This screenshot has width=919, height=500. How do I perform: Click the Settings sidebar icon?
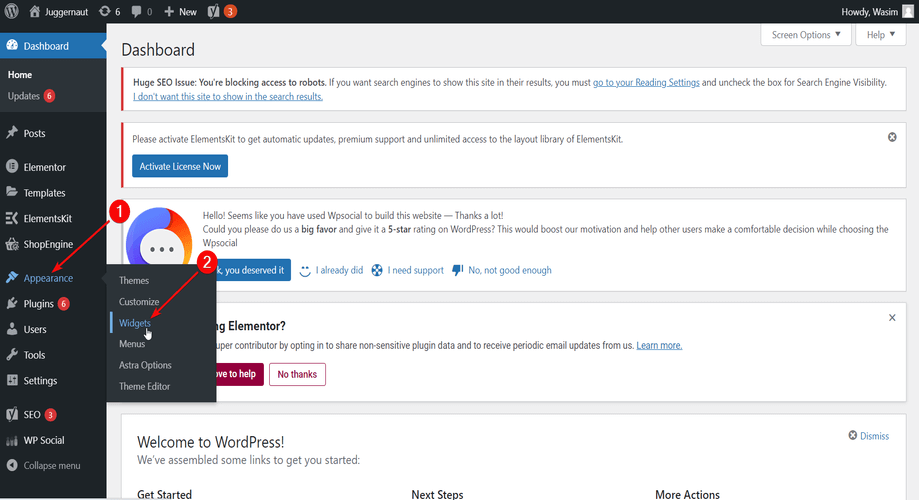12,380
